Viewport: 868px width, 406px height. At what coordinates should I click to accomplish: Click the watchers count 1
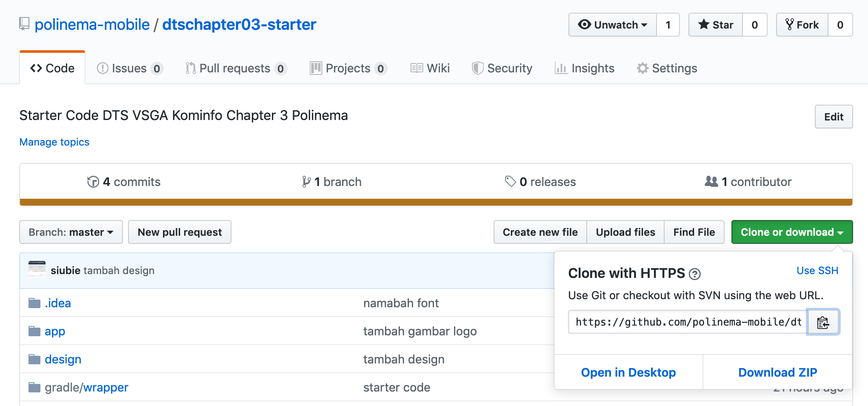click(x=668, y=25)
